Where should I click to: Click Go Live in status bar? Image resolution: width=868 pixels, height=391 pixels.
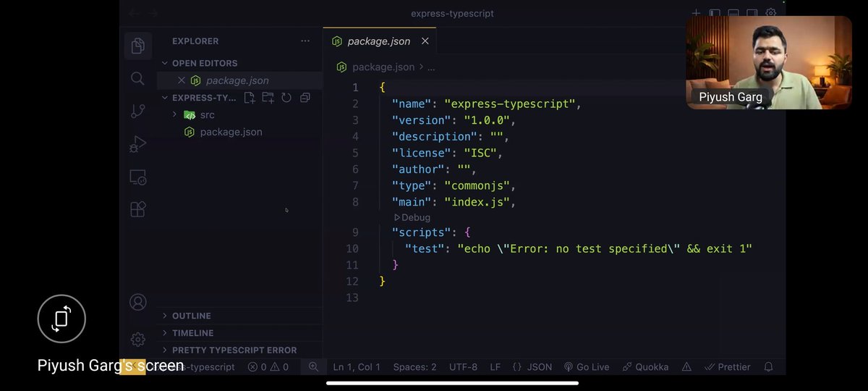[587, 367]
